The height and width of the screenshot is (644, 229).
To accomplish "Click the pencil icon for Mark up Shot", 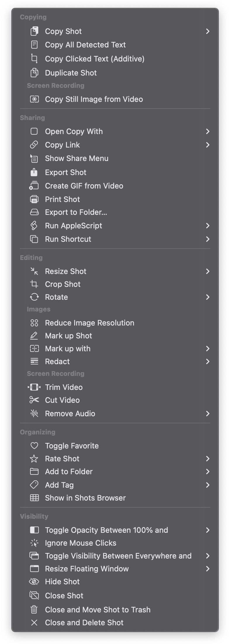I will (34, 335).
